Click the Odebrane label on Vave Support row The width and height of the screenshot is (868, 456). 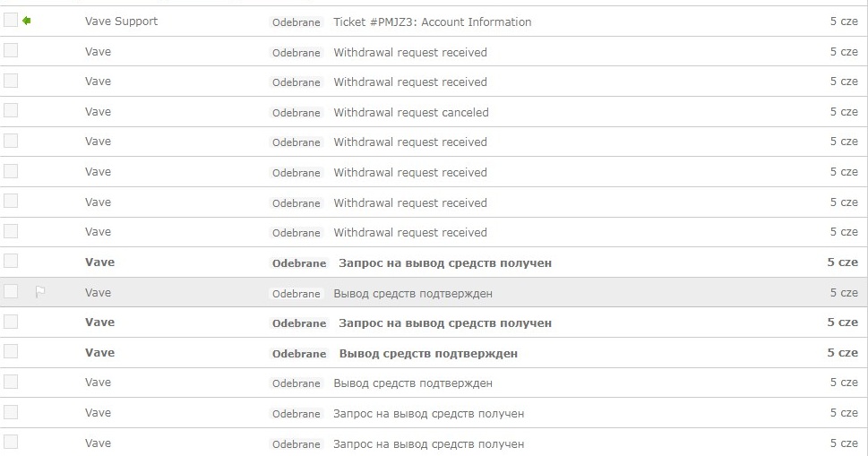(296, 22)
